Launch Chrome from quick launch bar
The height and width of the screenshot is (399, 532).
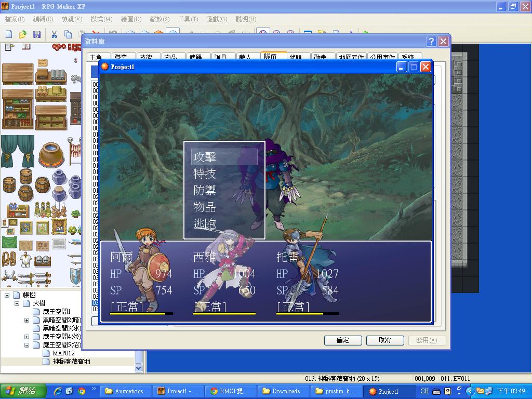pos(82,391)
